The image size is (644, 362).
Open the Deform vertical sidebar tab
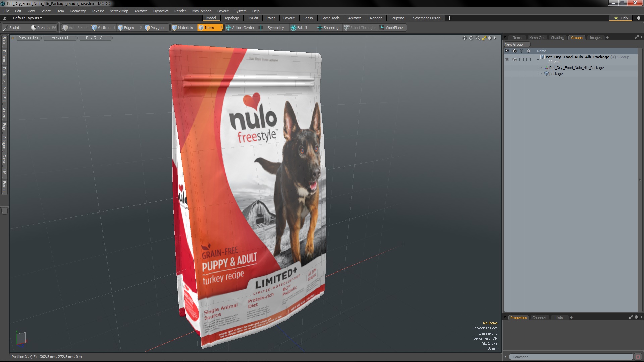pyautogui.click(x=4, y=56)
